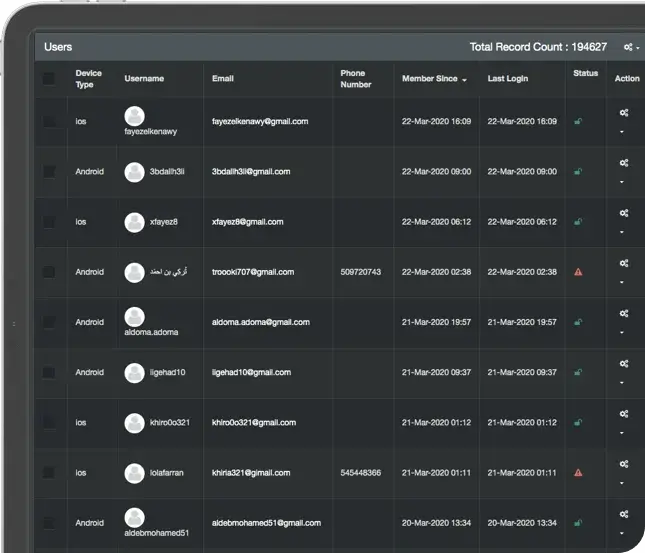Toggle the select-all checkbox in table header

coord(49,78)
